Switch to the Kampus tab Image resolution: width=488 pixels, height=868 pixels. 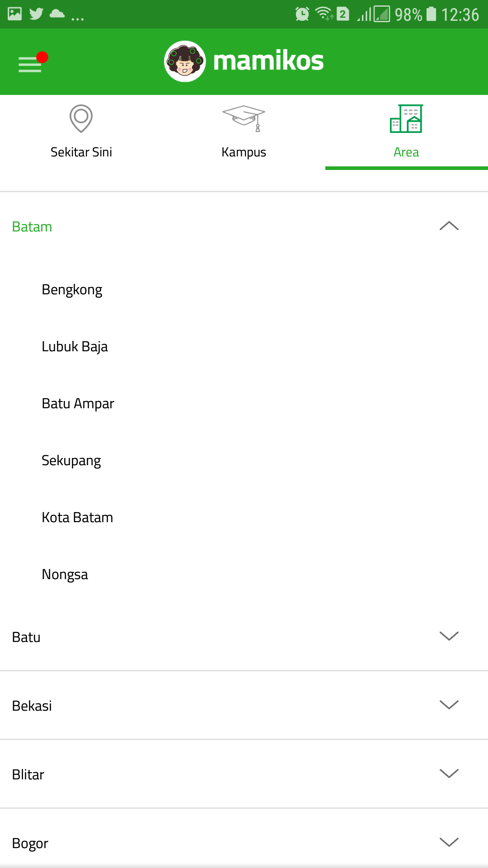[244, 152]
